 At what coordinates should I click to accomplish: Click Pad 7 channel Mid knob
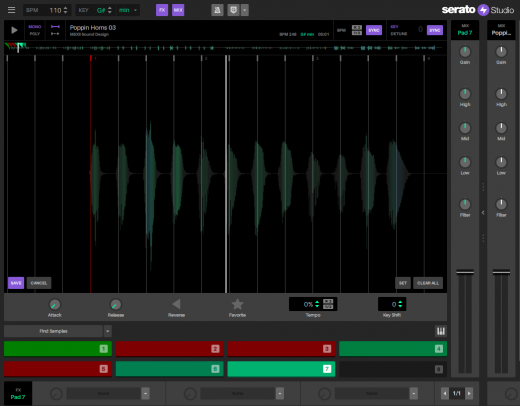[465, 128]
